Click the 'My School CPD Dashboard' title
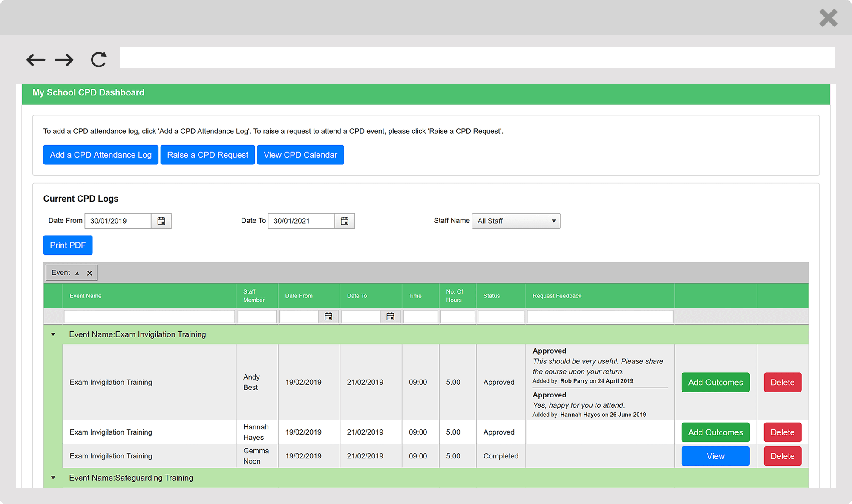Image resolution: width=852 pixels, height=504 pixels. (88, 93)
